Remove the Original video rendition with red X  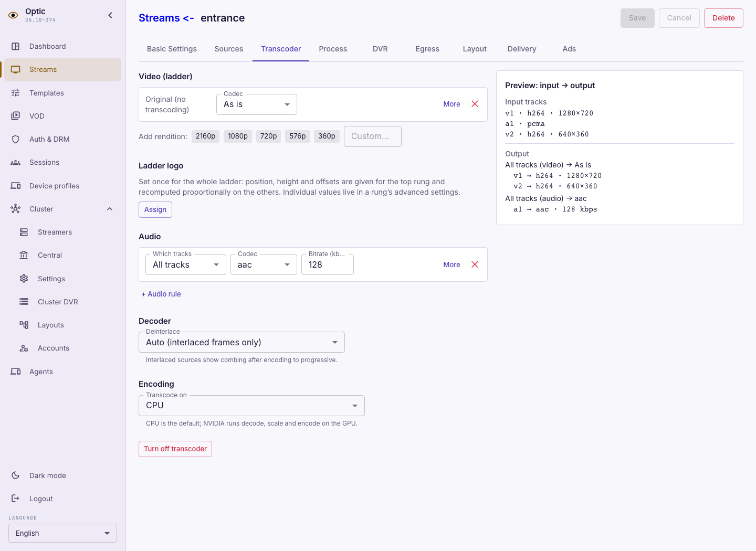475,104
